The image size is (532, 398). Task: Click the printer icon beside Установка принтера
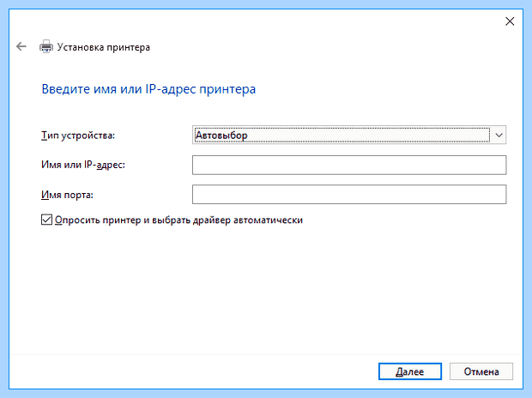coord(46,47)
